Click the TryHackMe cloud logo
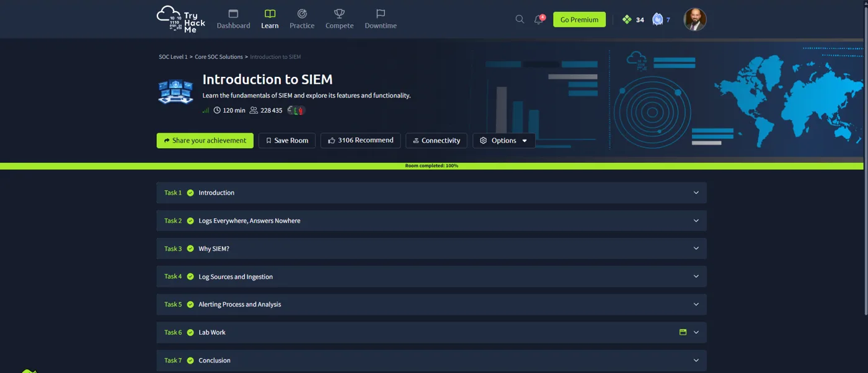Screen dimensions: 868x373 click(x=181, y=19)
